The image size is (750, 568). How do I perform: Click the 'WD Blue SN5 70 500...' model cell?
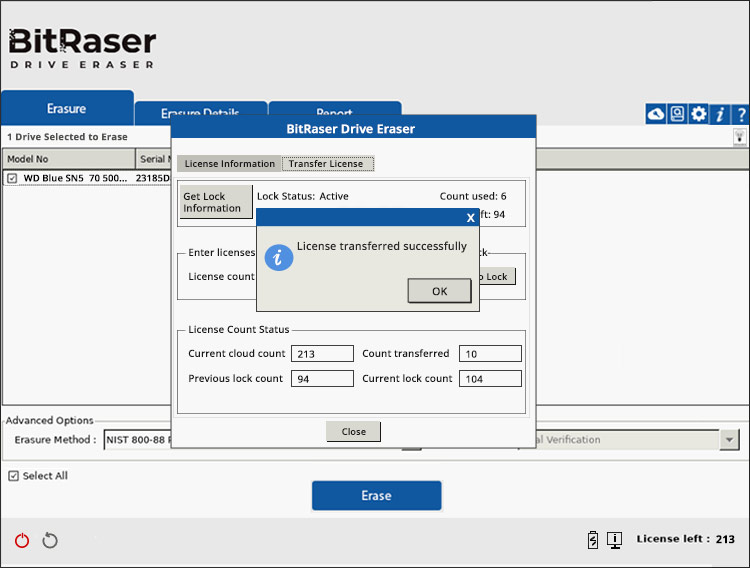pos(75,178)
